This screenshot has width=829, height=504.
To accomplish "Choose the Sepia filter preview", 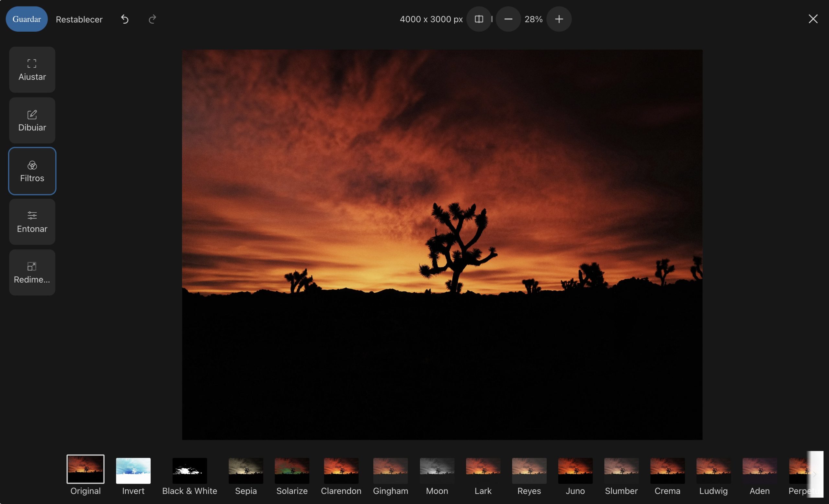I will pyautogui.click(x=245, y=470).
